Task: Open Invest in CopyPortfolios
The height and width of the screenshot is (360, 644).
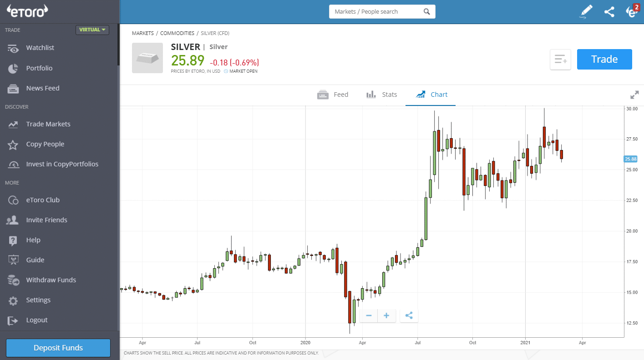Action: click(x=62, y=164)
